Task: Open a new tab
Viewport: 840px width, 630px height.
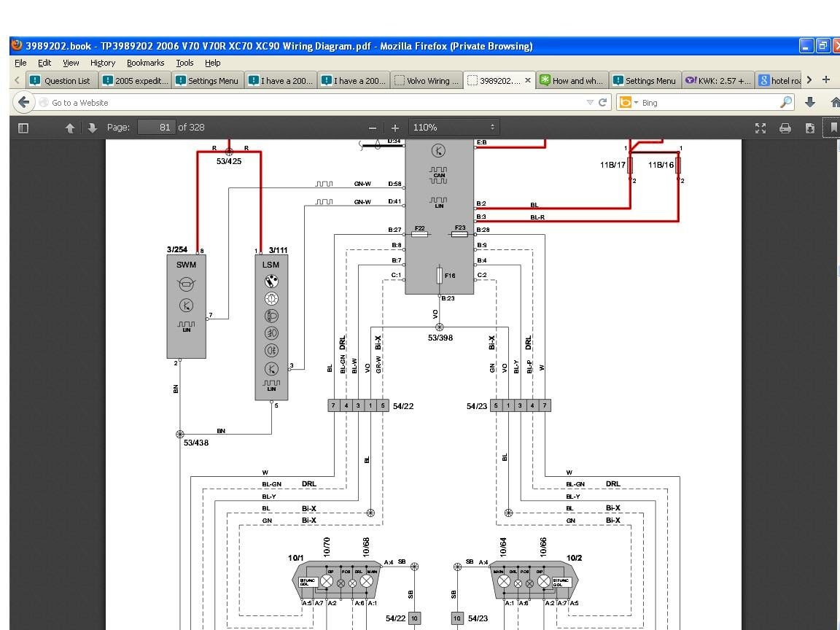Action: (826, 79)
